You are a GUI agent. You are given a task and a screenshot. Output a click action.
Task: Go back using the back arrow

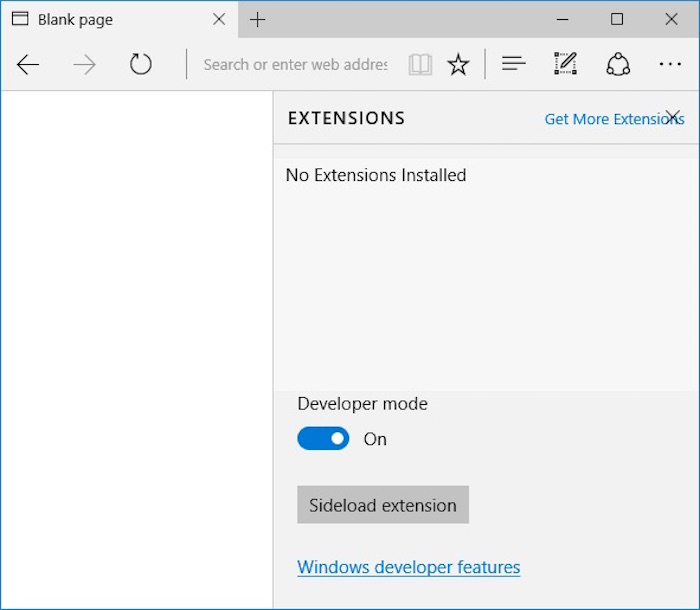(28, 65)
